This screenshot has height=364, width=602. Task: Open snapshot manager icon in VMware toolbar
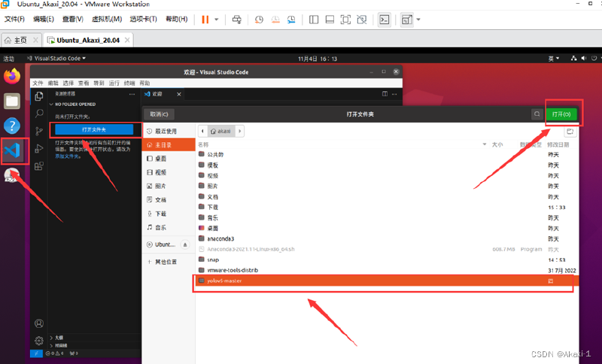pyautogui.click(x=291, y=20)
